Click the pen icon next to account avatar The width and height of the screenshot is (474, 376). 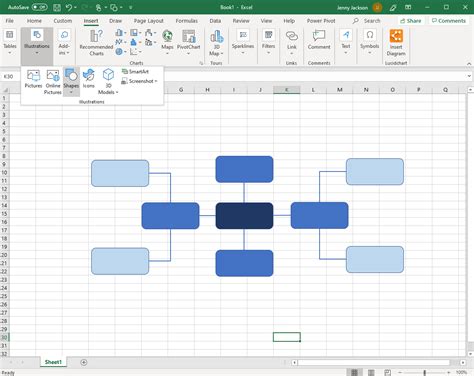tap(393, 7)
